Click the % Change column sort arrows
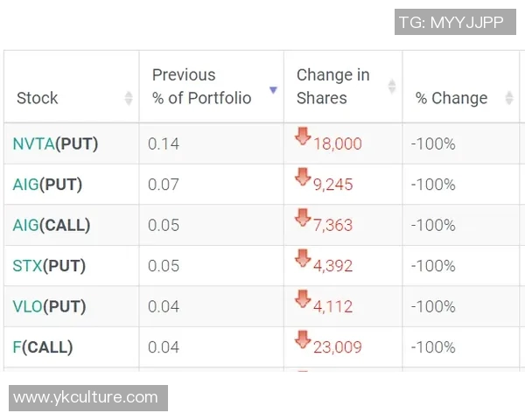 pos(509,98)
